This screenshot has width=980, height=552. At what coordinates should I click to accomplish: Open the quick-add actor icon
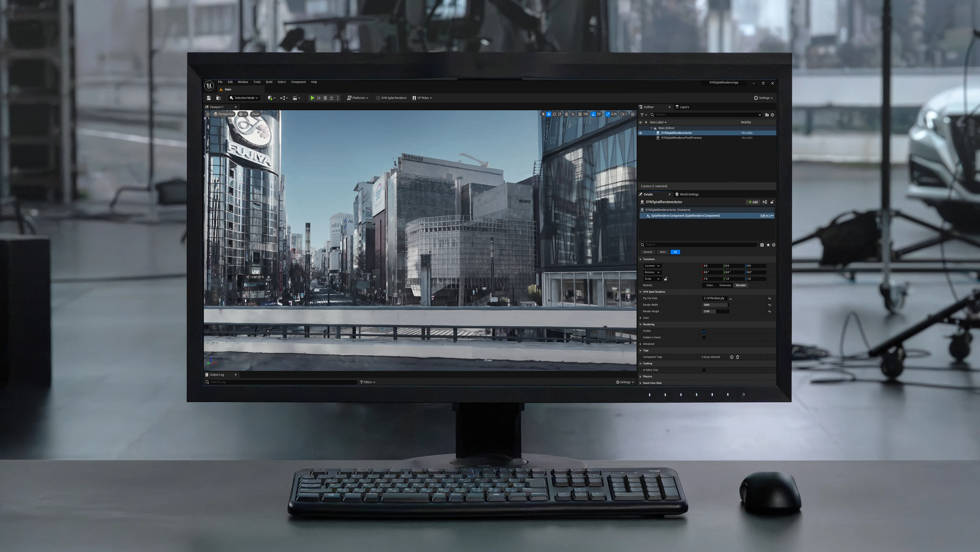click(x=270, y=98)
